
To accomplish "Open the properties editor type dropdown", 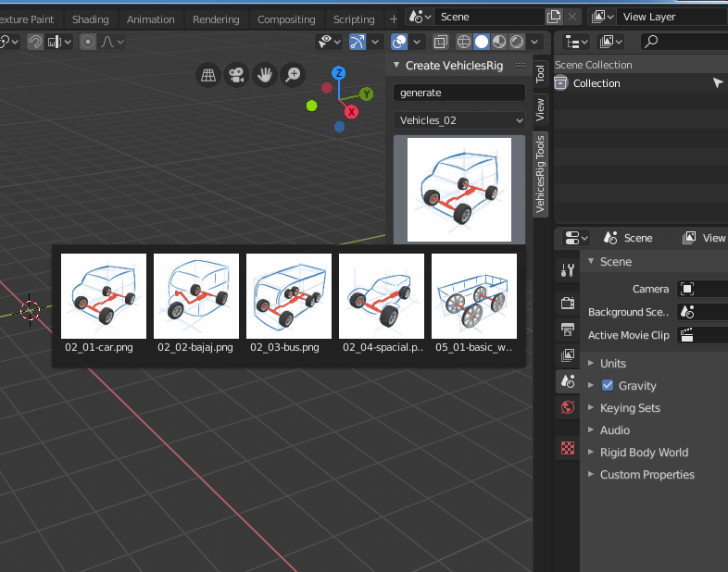I will [x=576, y=238].
